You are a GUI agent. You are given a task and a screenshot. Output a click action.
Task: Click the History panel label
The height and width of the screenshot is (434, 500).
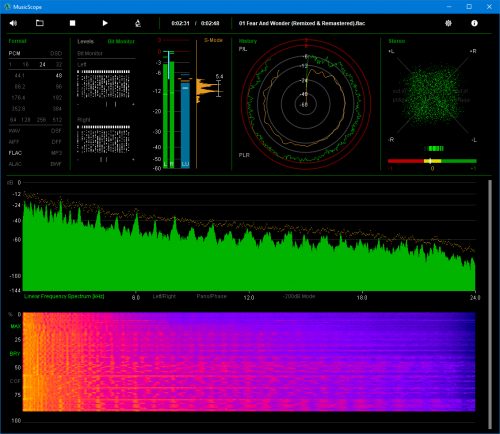coord(248,41)
